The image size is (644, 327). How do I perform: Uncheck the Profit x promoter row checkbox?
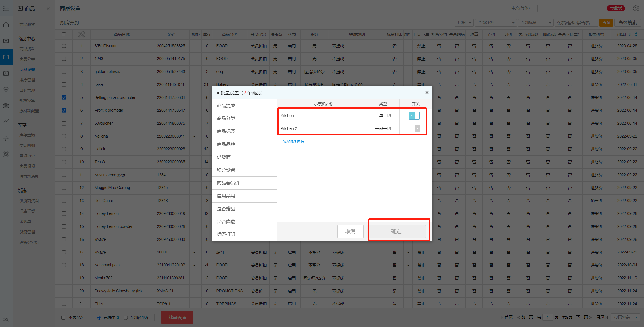[x=64, y=110]
